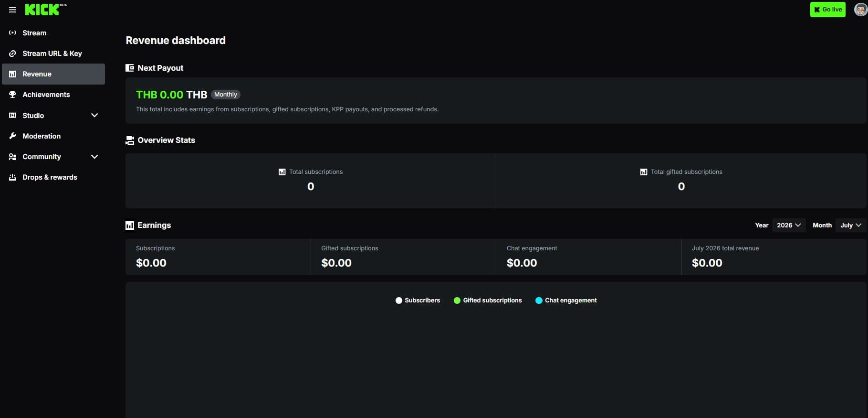Click the Total gifted subscriptions chart icon
This screenshot has width=868, height=418.
(644, 172)
